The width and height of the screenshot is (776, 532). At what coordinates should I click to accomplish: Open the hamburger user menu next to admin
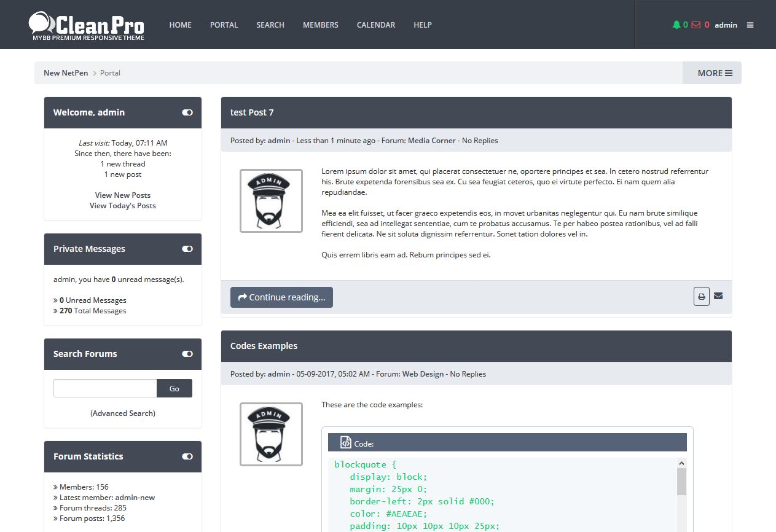(x=750, y=25)
